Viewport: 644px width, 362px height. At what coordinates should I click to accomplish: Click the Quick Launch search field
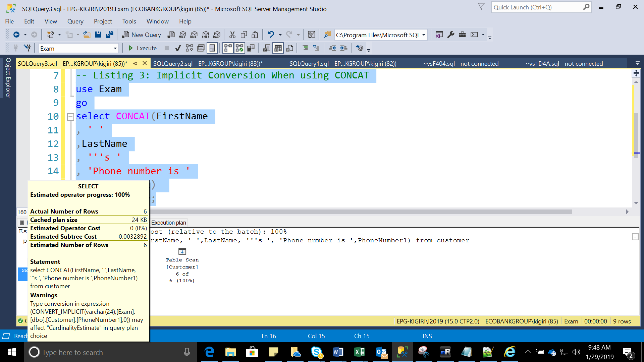coord(541,7)
